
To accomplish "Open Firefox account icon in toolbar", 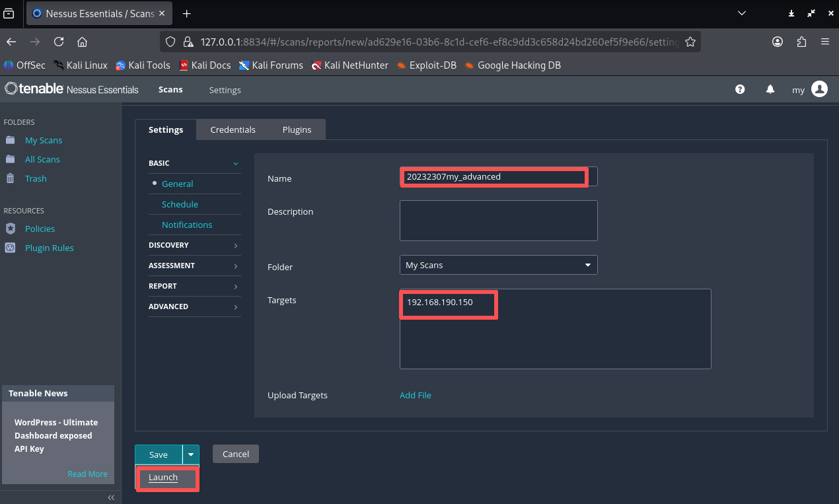I will point(778,42).
